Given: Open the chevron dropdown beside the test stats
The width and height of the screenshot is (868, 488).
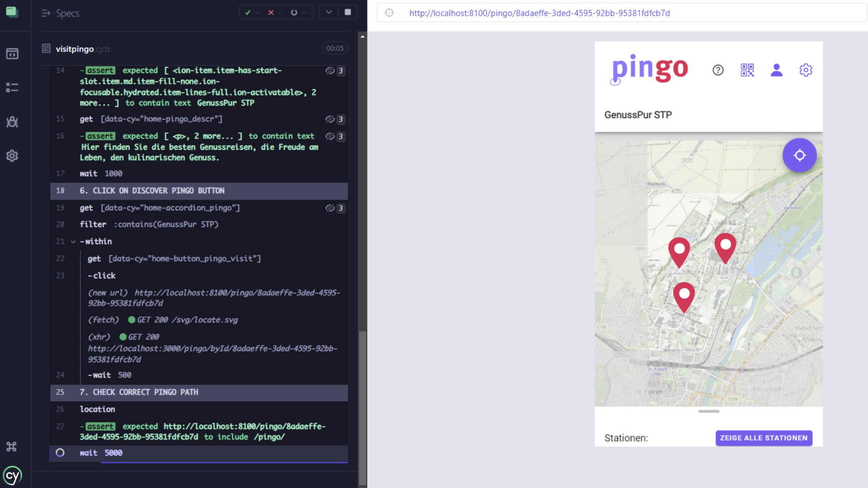Looking at the screenshot, I should click(329, 12).
